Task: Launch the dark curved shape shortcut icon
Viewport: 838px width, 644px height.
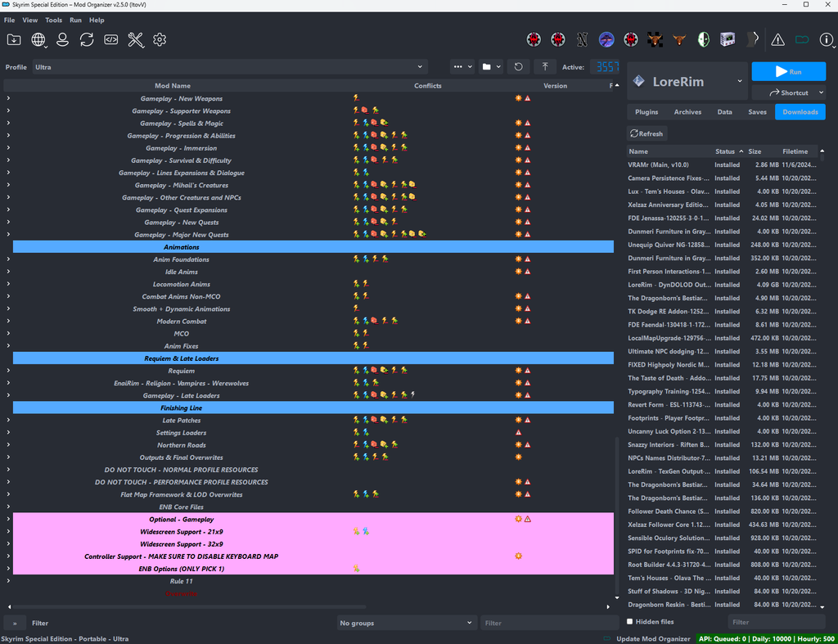Action: (753, 39)
